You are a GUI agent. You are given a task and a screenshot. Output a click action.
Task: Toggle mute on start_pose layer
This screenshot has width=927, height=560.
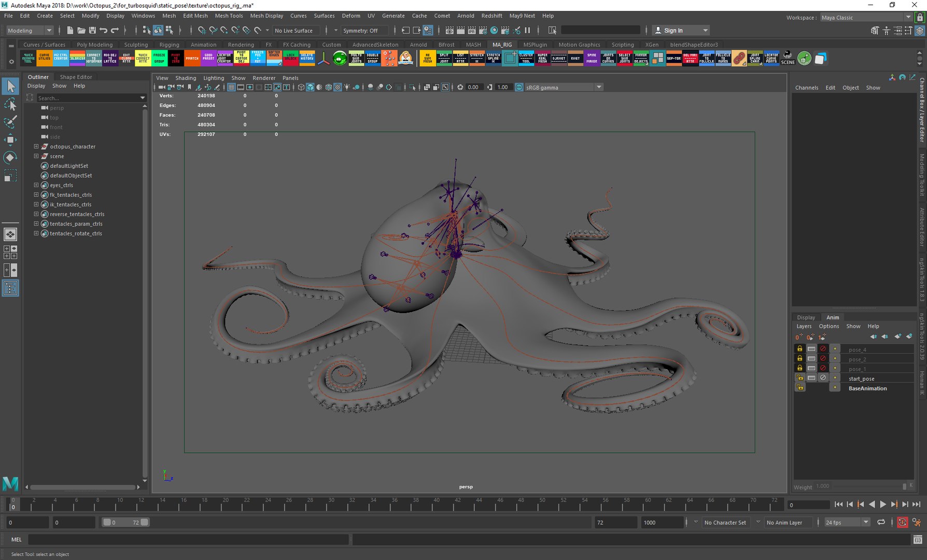pyautogui.click(x=823, y=378)
